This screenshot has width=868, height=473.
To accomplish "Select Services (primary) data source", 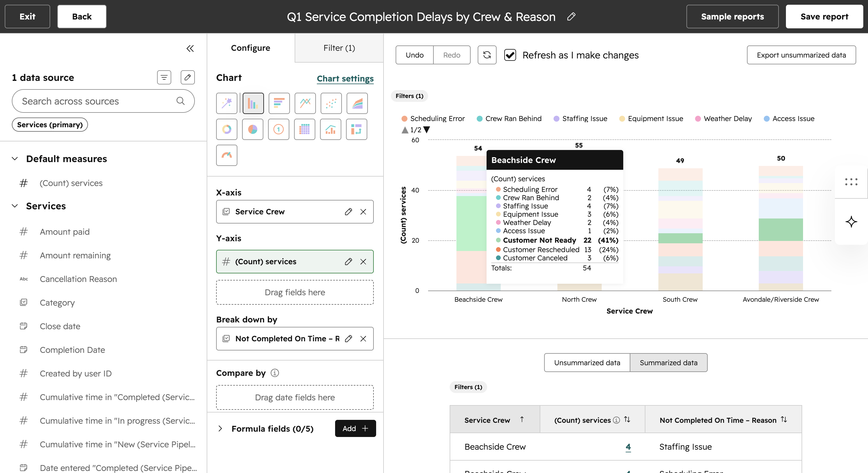I will point(50,125).
